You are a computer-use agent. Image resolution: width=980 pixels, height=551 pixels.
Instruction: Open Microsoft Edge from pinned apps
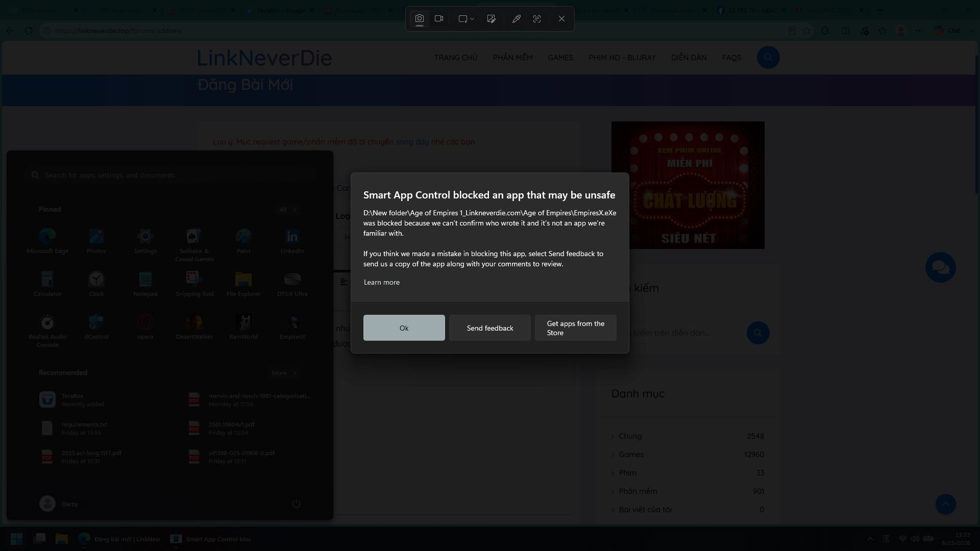point(47,241)
